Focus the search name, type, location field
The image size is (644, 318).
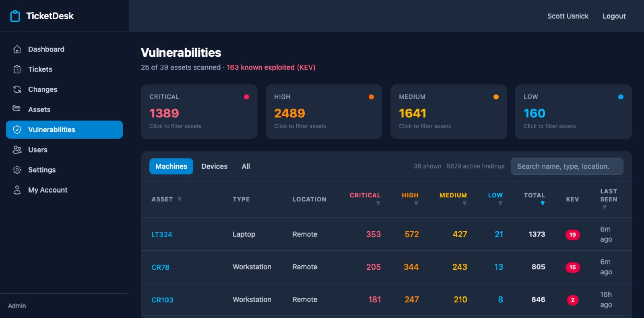(x=567, y=166)
